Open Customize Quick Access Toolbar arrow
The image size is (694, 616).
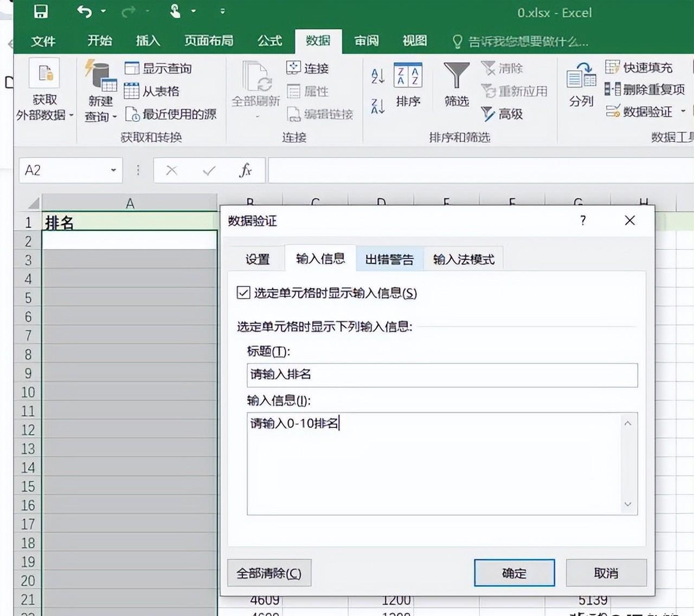223,11
